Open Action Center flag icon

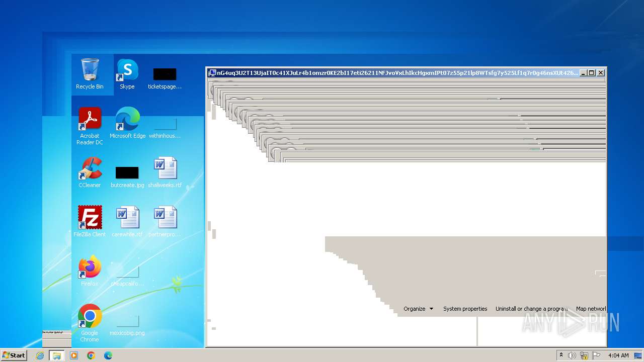pyautogui.click(x=596, y=355)
